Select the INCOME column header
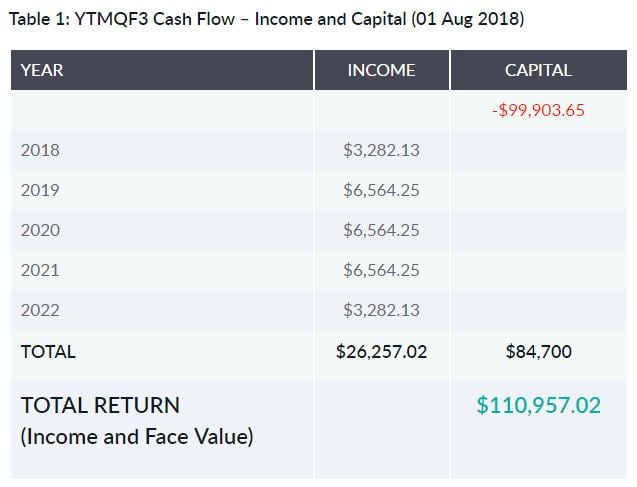Screen dimensions: 637x487 [x=381, y=70]
